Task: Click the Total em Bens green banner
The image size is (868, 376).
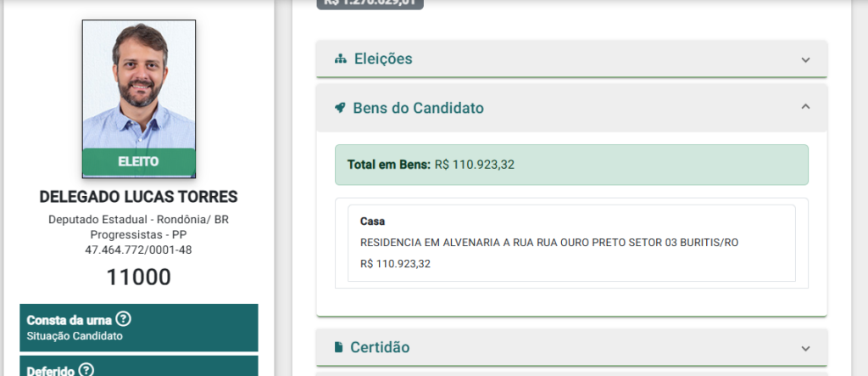Action: tap(571, 165)
